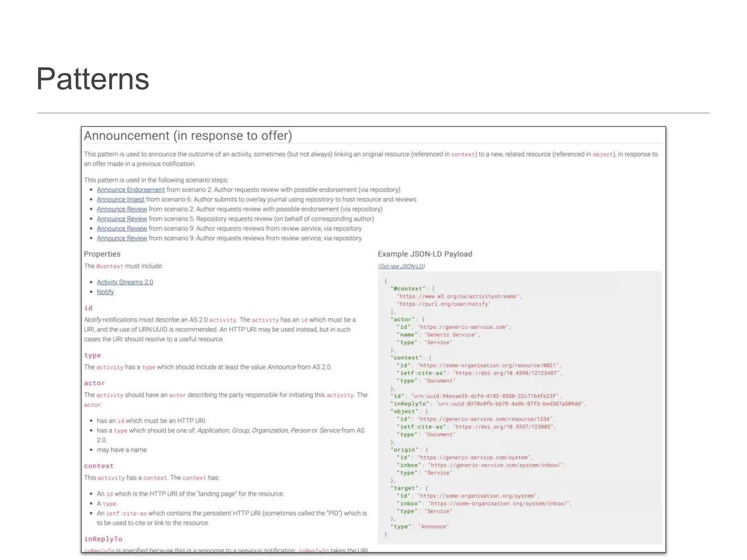This screenshot has width=747, height=560.
Task: Click the Announcement (in response to offer) heading
Action: pyautogui.click(x=188, y=136)
